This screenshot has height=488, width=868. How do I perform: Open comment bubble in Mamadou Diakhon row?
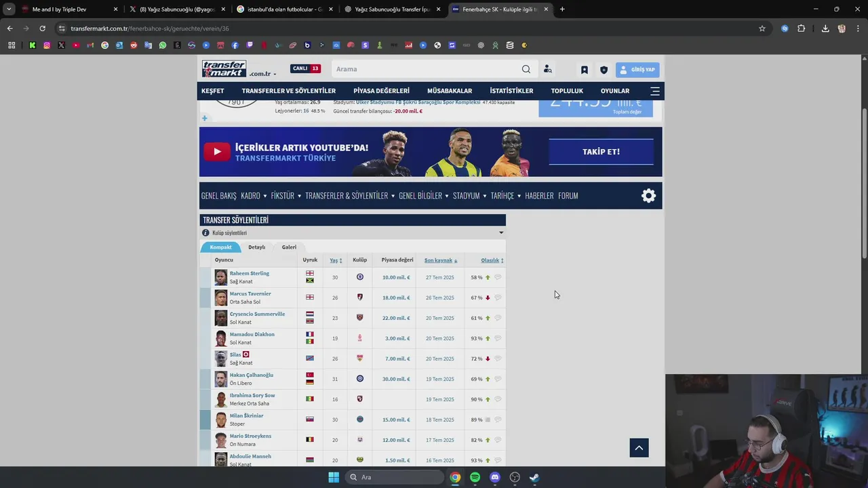coord(498,338)
